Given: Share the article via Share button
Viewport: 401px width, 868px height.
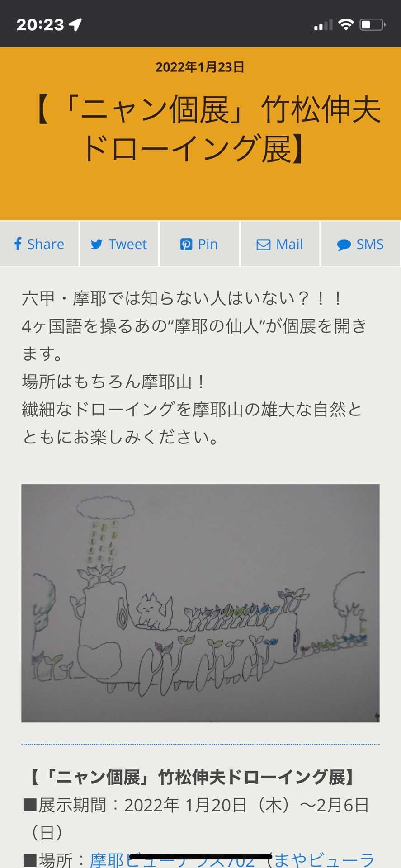Looking at the screenshot, I should (x=39, y=244).
